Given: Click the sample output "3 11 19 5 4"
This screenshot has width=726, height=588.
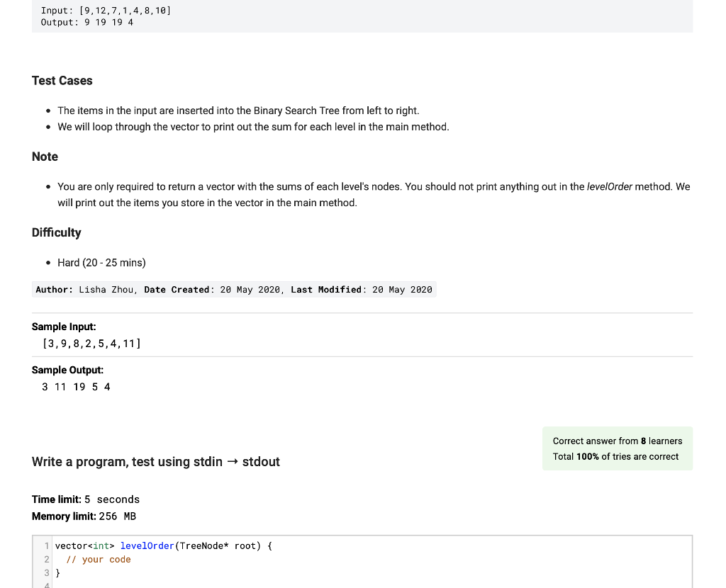Looking at the screenshot, I should (x=76, y=387).
